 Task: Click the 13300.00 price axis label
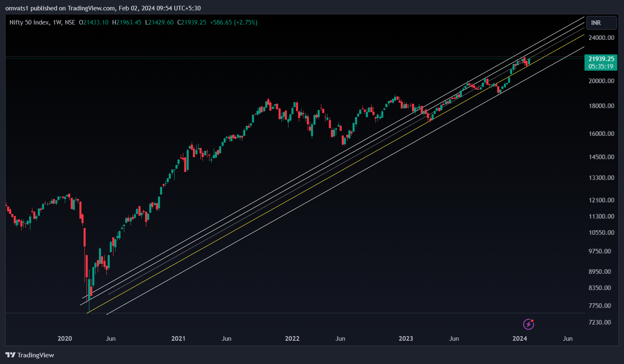point(601,177)
